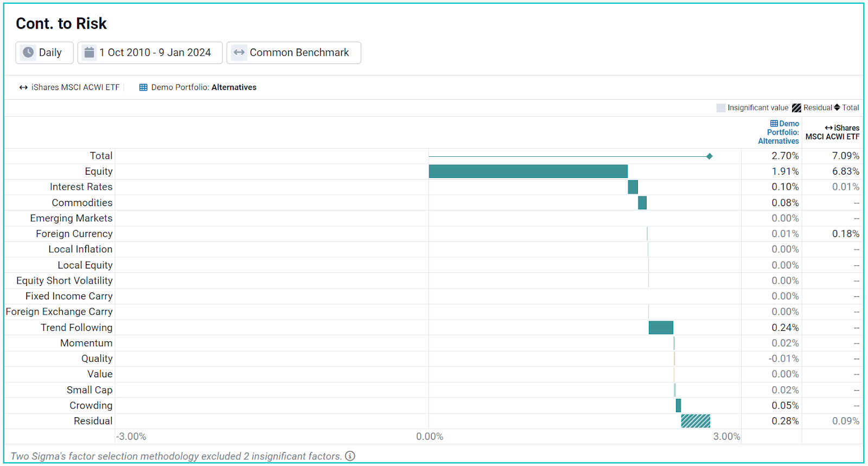Viewport: 868px width, 466px height.
Task: Click the Equity bar in the chart
Action: (528, 171)
